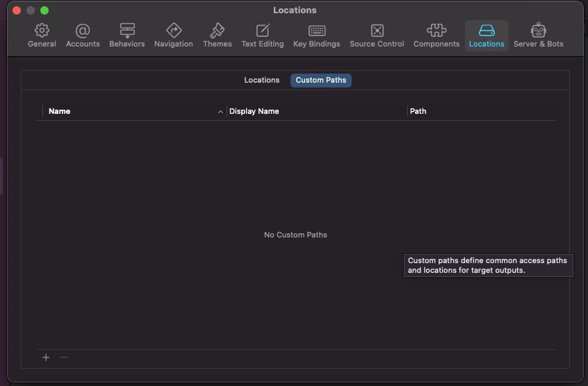Open the Themes preferences pane
The image size is (588, 386).
tap(218, 36)
